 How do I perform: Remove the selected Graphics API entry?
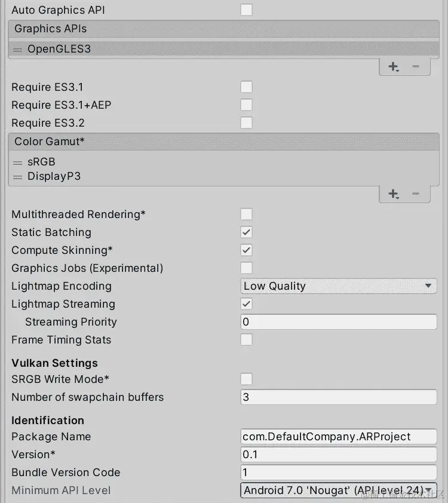click(416, 66)
